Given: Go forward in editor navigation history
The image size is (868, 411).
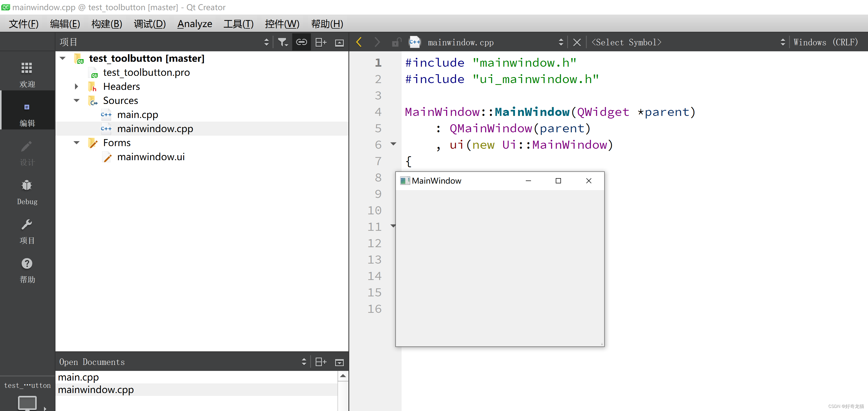Looking at the screenshot, I should coord(377,42).
